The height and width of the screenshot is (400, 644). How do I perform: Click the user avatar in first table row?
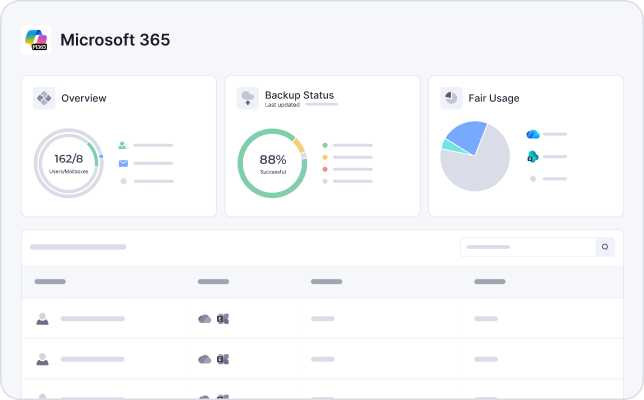pos(42,319)
